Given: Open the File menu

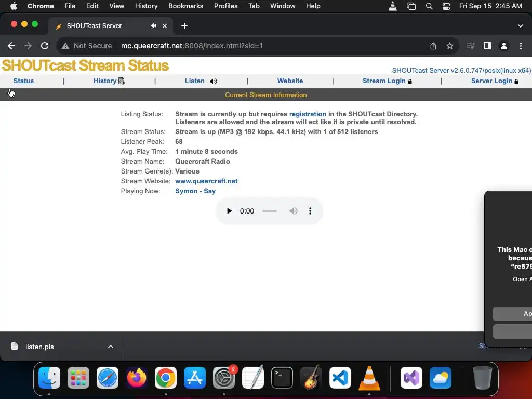Looking at the screenshot, I should 70,6.
